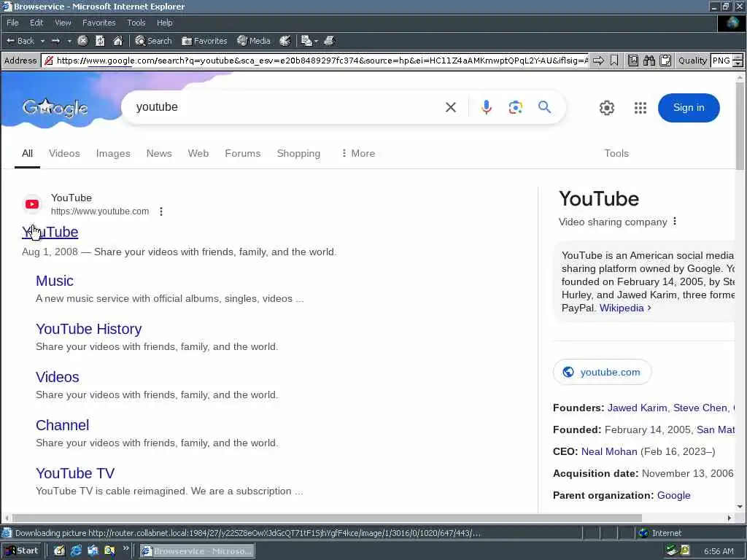Open the Wikipedia link in knowledge panel
Image resolution: width=747 pixels, height=560 pixels.
[625, 308]
